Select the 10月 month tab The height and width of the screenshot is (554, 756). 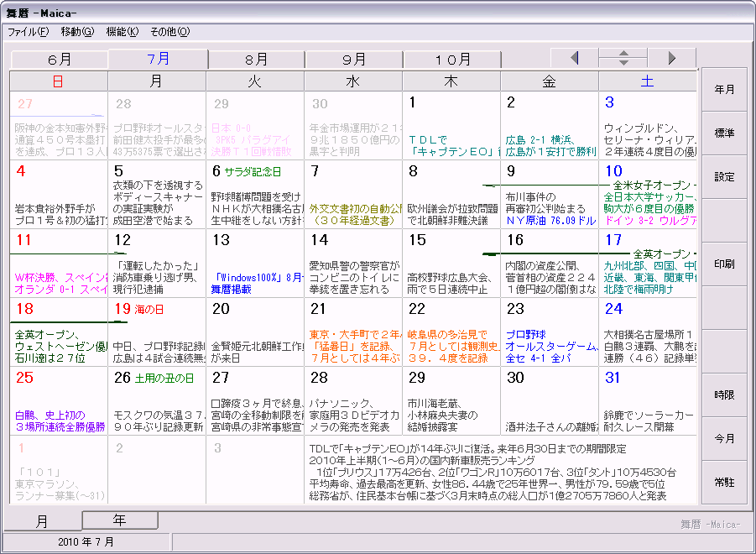(452, 60)
